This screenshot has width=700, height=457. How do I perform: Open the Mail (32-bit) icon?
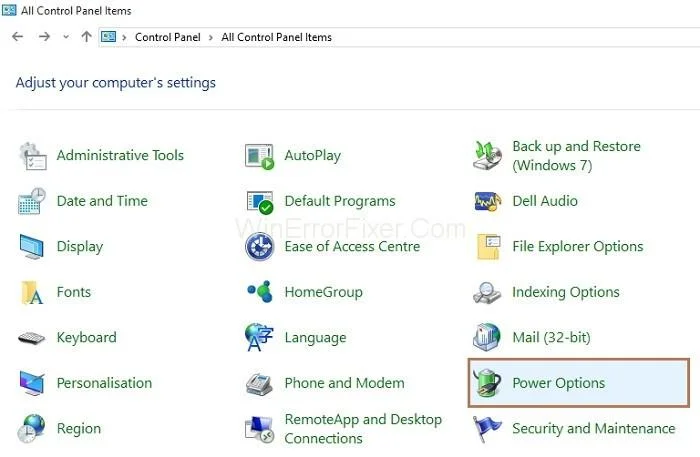(x=487, y=337)
